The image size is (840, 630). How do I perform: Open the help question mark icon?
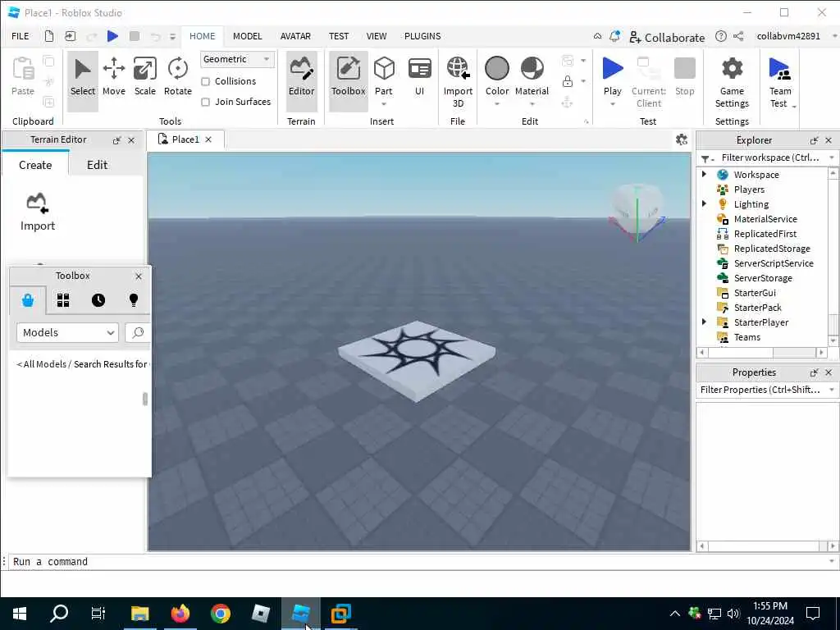point(721,36)
